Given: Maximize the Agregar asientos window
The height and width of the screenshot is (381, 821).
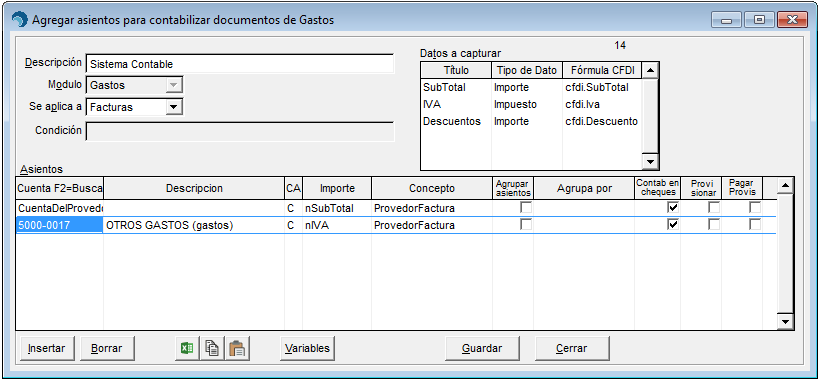Looking at the screenshot, I should (x=759, y=20).
